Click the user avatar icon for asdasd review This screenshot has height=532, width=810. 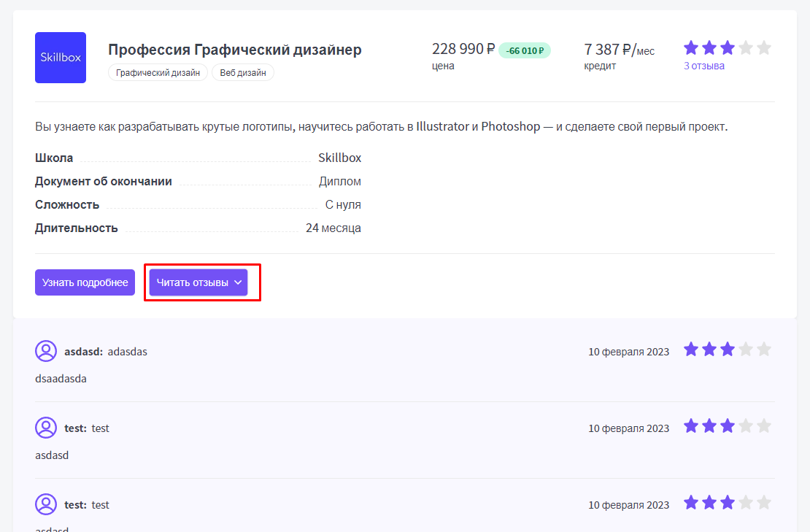[x=46, y=351]
